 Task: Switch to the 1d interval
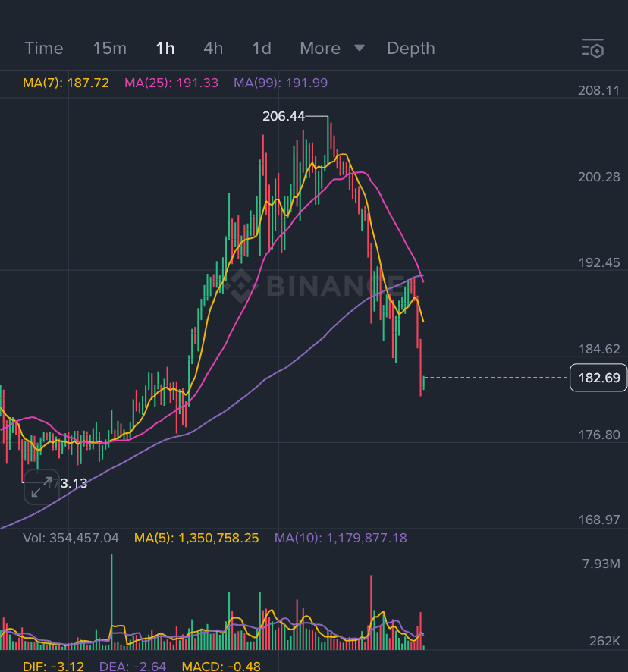262,48
